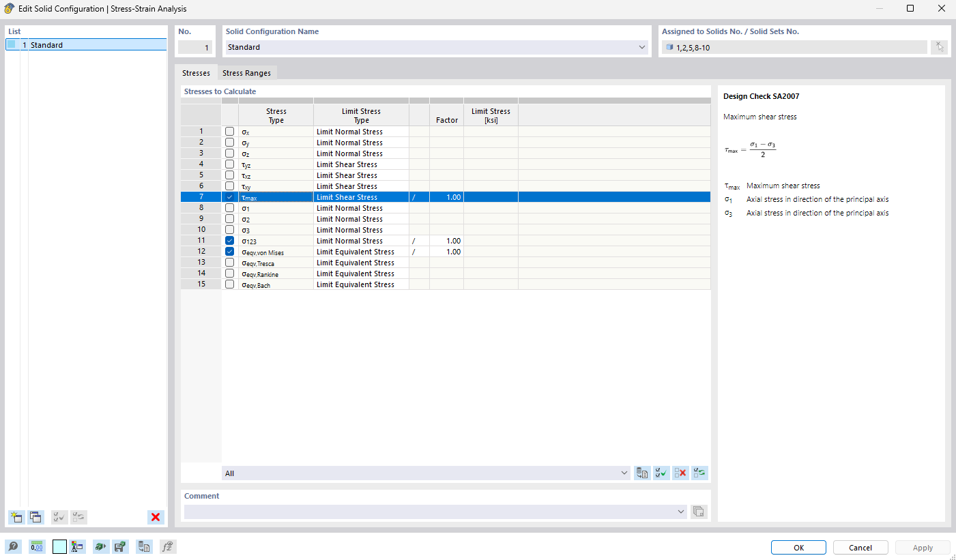Select the Standard entry in the List panel

point(85,44)
